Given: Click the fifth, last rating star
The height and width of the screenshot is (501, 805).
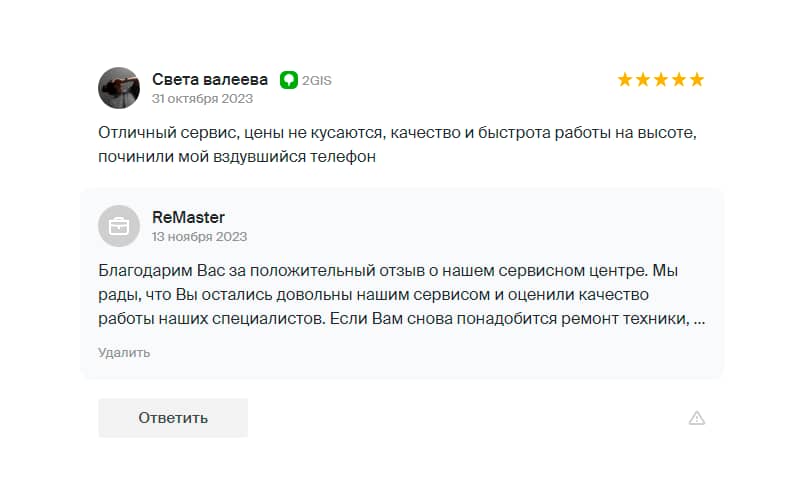Looking at the screenshot, I should tap(697, 79).
